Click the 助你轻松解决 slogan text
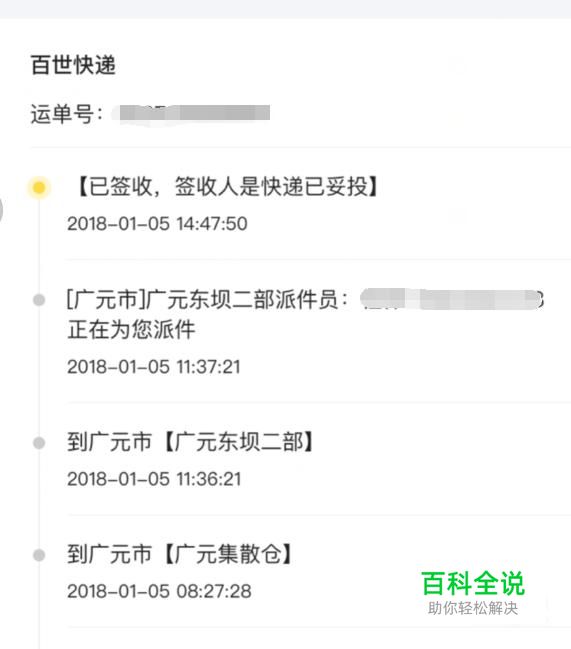The image size is (571, 649). [x=473, y=608]
